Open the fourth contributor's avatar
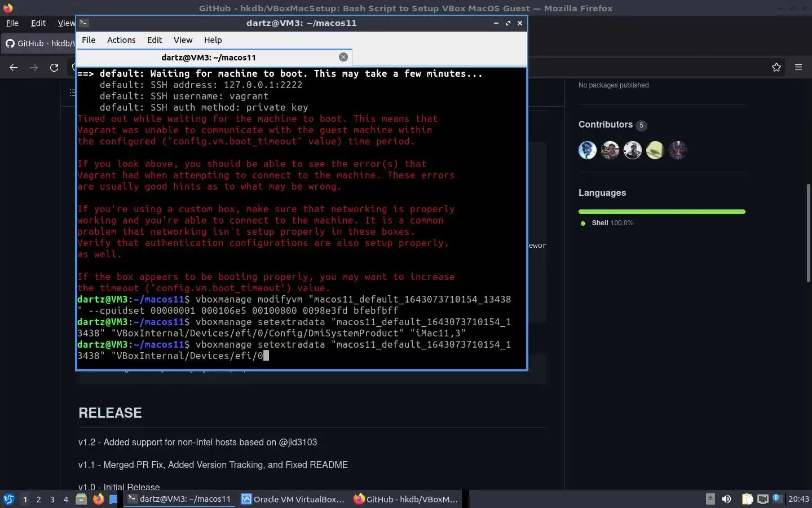The height and width of the screenshot is (508, 812). pos(655,150)
